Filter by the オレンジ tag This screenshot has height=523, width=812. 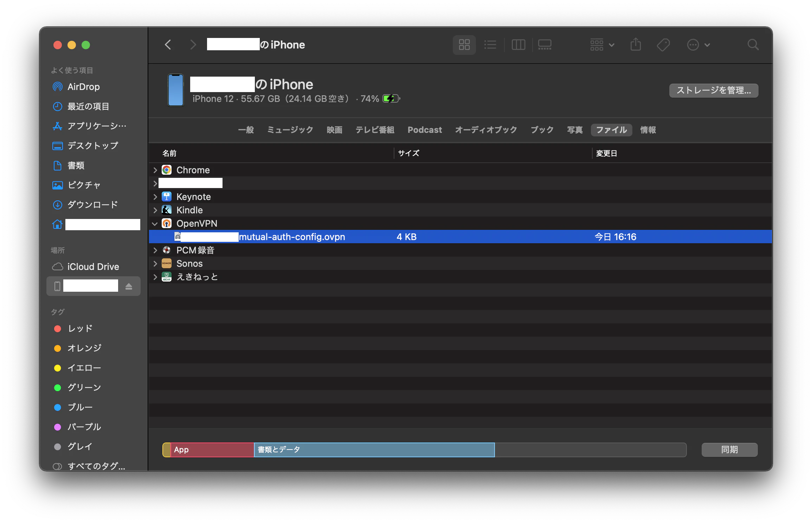(x=78, y=348)
